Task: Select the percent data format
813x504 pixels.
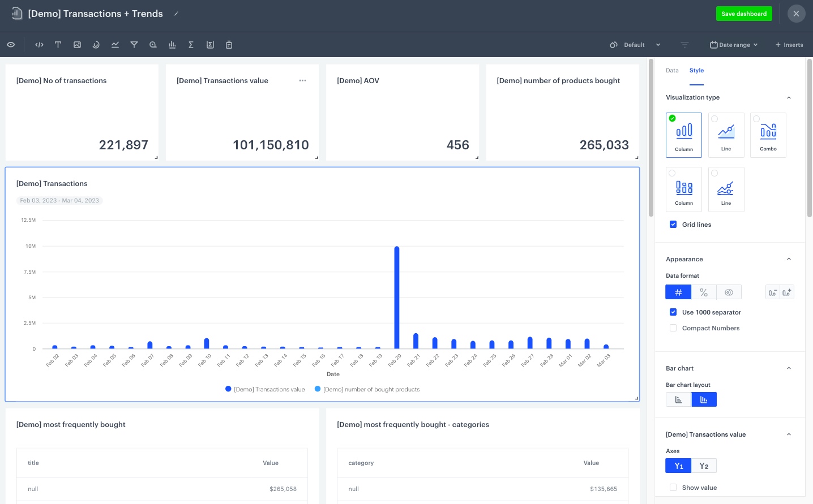Action: (704, 292)
